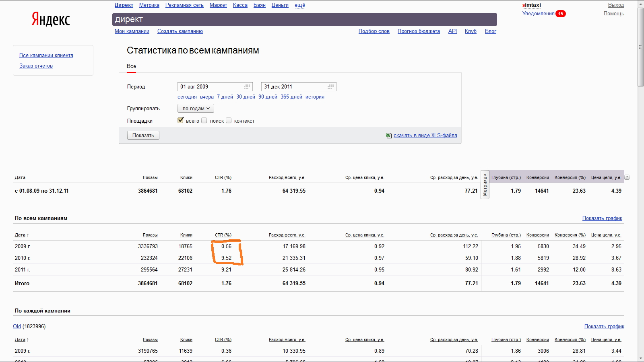The height and width of the screenshot is (362, 644).
Task: Enable the контекст checkbox
Action: (x=229, y=120)
